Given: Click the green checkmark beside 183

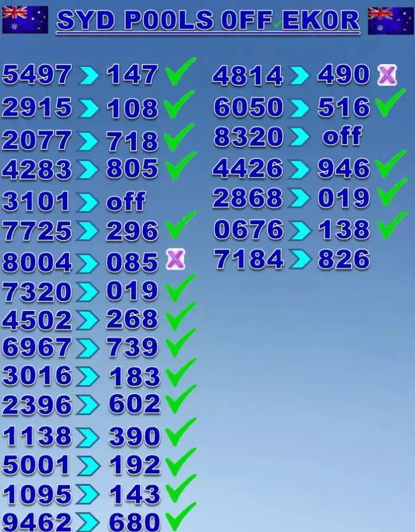Looking at the screenshot, I should coord(181,373).
